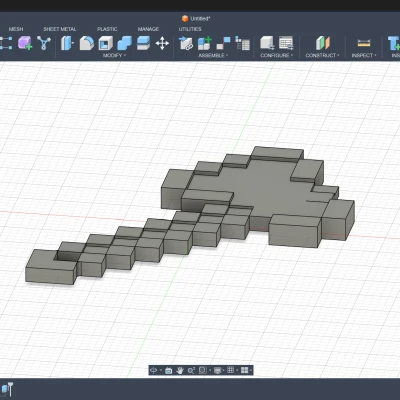Select the Pan hand tool
400x400 pixels.
tap(180, 370)
